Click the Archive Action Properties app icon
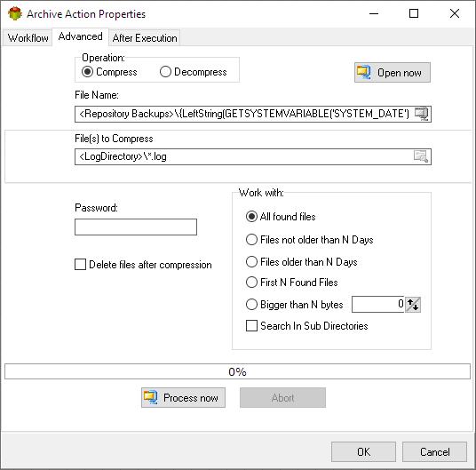This screenshot has height=470, width=476. 15,13
